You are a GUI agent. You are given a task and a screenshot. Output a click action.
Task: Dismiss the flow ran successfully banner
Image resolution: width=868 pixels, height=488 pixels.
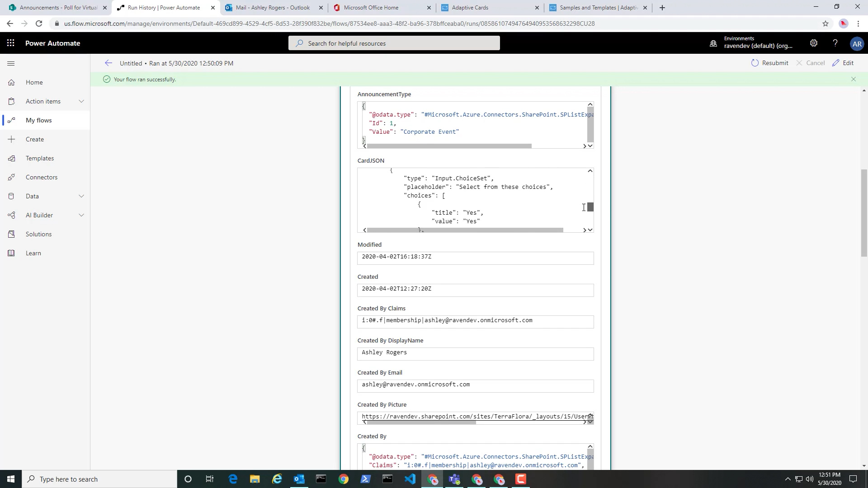[854, 79]
